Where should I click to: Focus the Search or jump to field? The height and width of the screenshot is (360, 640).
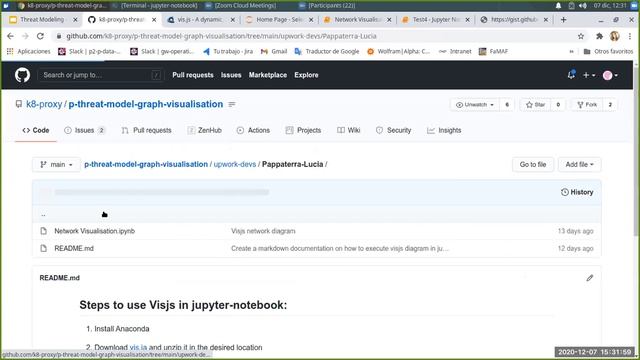click(100, 75)
